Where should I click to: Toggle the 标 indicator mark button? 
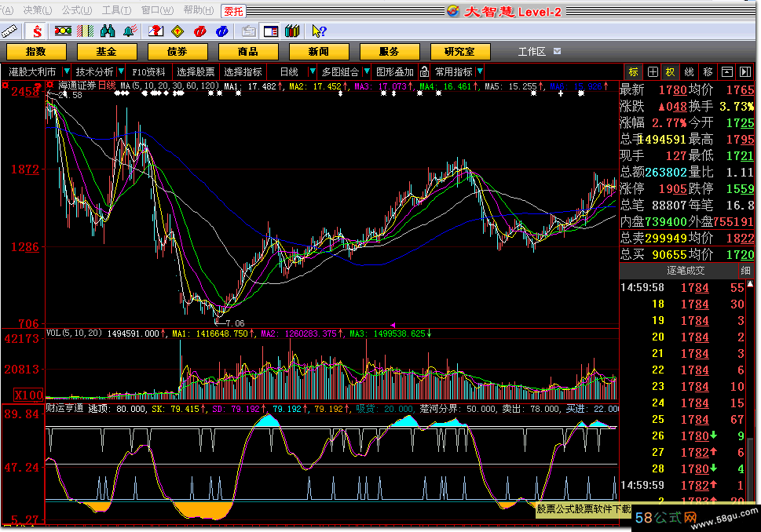(x=633, y=72)
